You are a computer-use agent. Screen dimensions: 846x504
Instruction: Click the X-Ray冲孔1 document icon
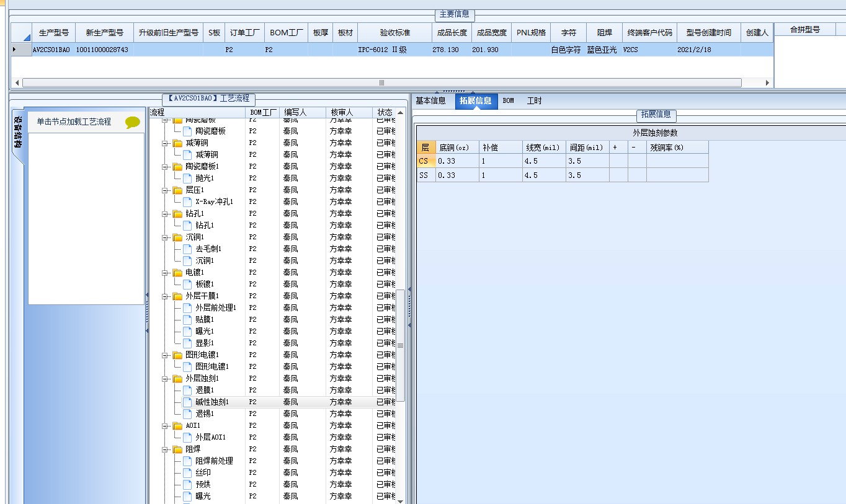[x=188, y=202]
